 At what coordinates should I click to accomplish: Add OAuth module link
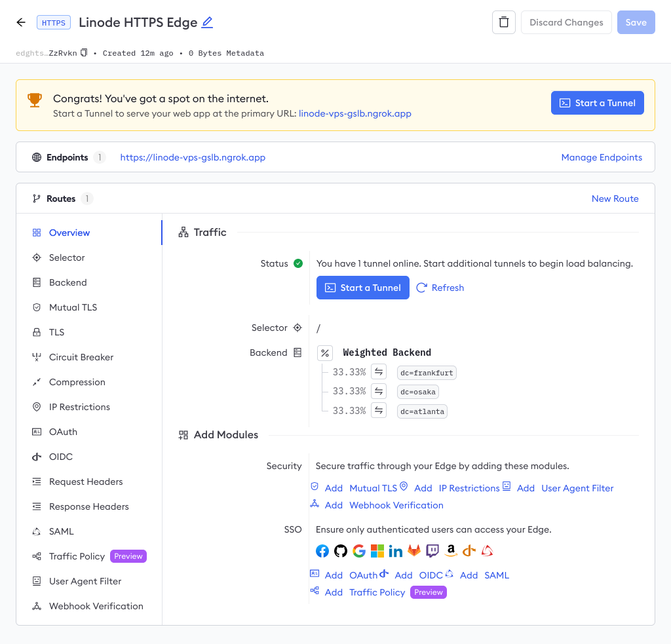point(351,575)
